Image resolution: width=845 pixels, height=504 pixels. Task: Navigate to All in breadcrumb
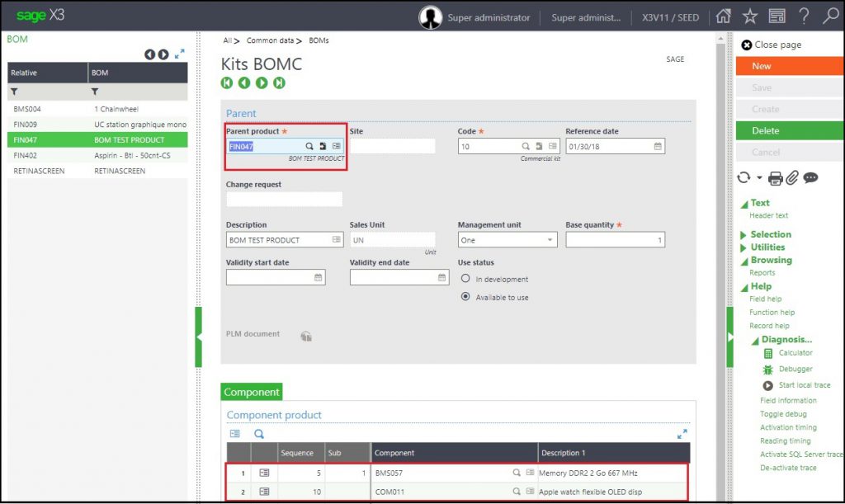tap(228, 40)
